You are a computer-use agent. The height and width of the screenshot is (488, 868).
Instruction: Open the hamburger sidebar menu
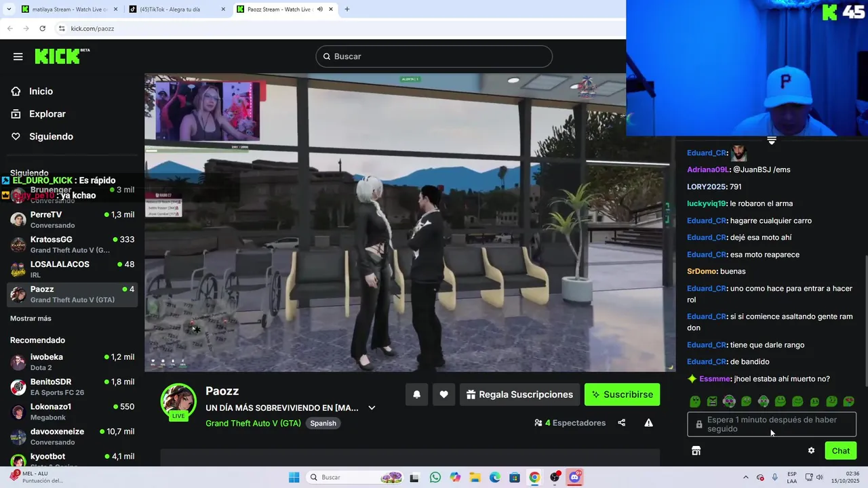coord(18,56)
